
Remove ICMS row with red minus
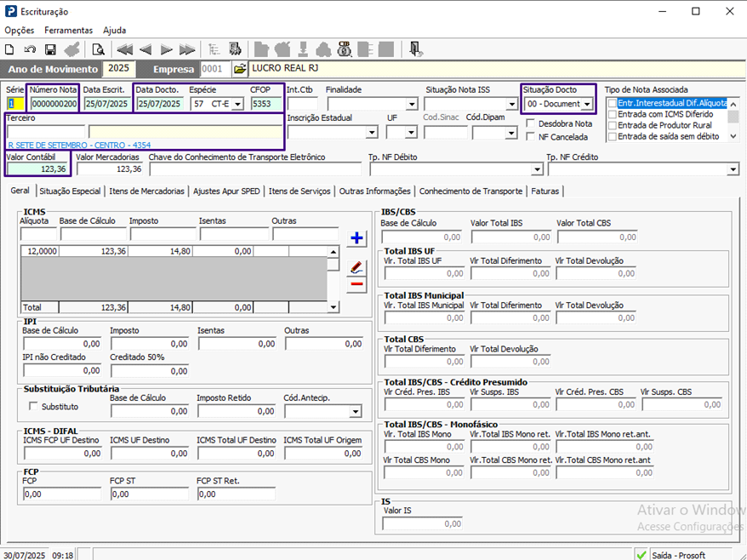(x=357, y=285)
